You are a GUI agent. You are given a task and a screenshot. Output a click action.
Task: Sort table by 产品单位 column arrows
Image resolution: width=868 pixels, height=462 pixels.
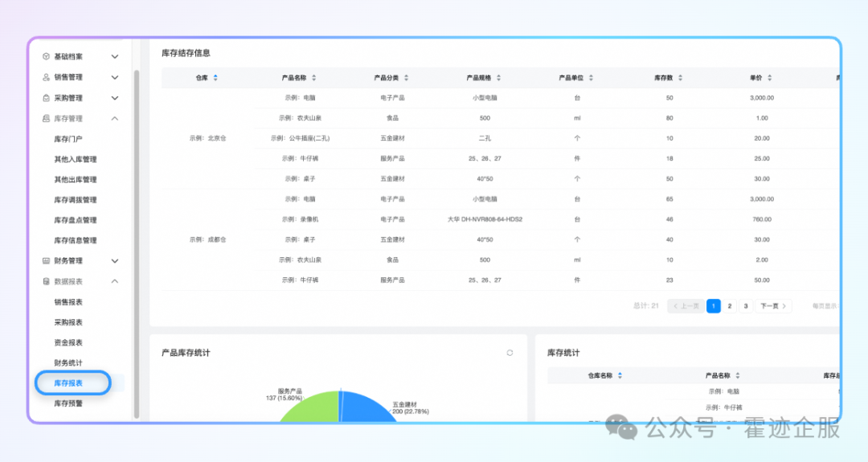point(592,78)
